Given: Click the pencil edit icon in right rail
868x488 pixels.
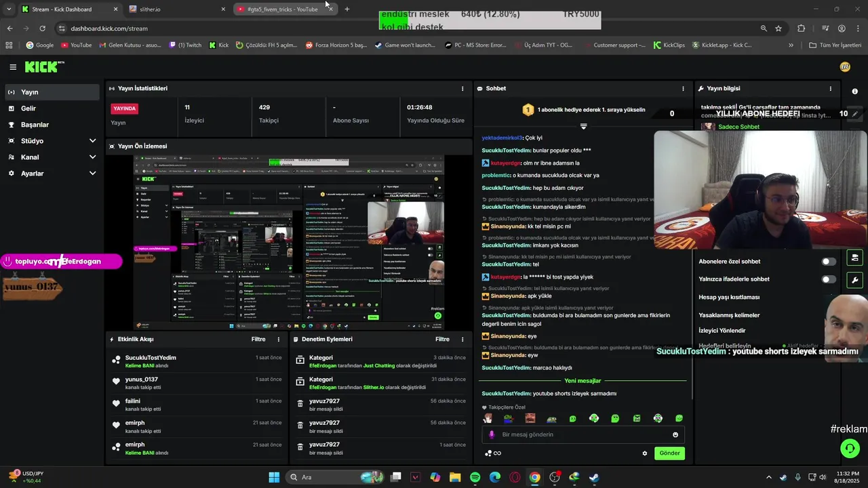Looking at the screenshot, I should point(854,114).
